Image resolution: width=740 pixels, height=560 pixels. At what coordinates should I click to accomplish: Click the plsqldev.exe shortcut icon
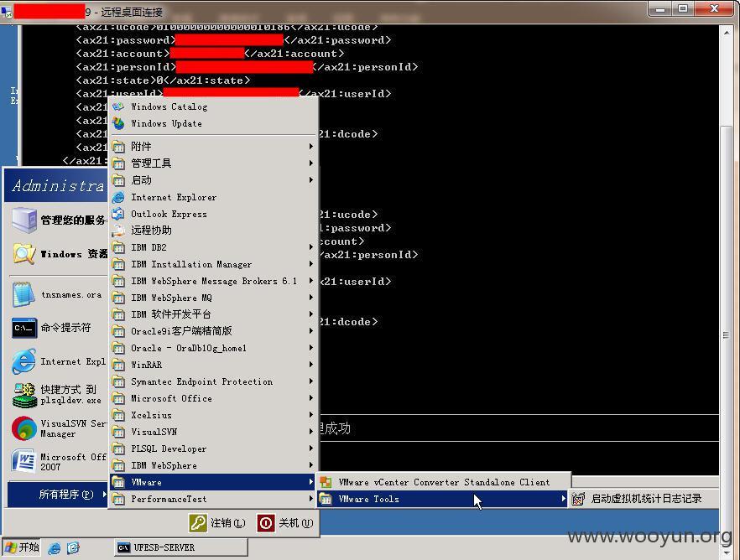[x=24, y=395]
